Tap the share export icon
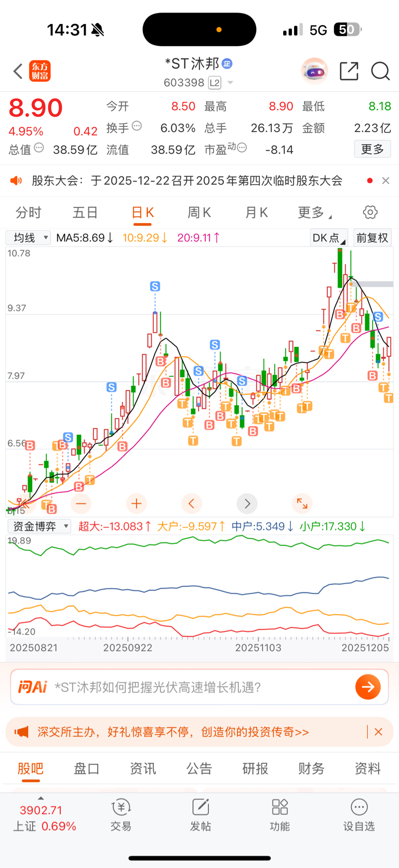Screen dimensions: 399x868 349,71
